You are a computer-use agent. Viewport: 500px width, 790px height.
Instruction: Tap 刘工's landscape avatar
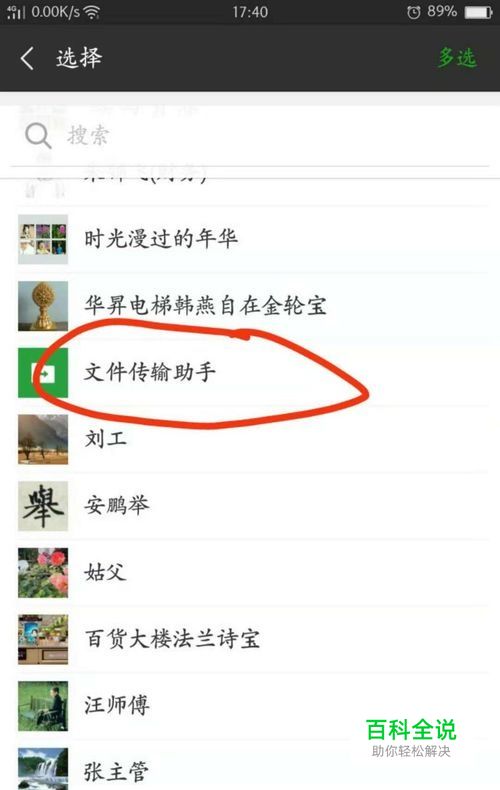[43, 439]
